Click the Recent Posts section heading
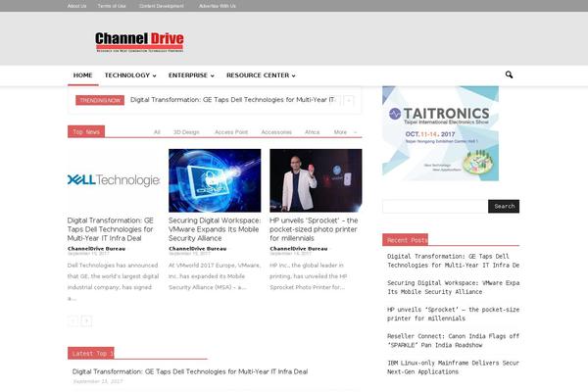Screen dimensions: 588x392 pyautogui.click(x=406, y=240)
